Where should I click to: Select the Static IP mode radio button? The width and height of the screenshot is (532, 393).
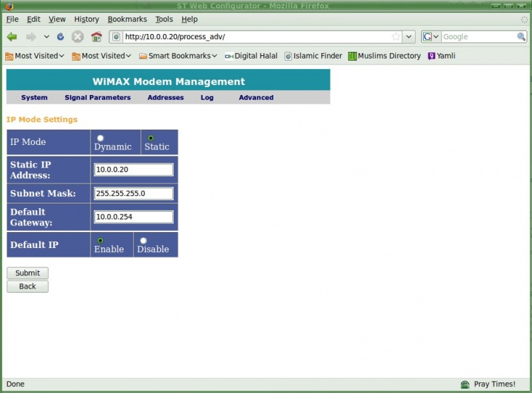151,138
